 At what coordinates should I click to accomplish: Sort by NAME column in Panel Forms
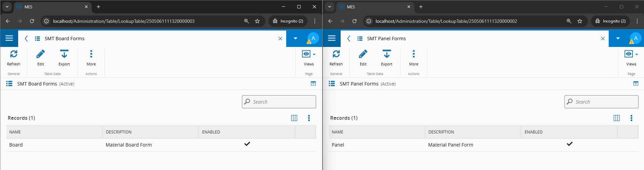coord(338,132)
